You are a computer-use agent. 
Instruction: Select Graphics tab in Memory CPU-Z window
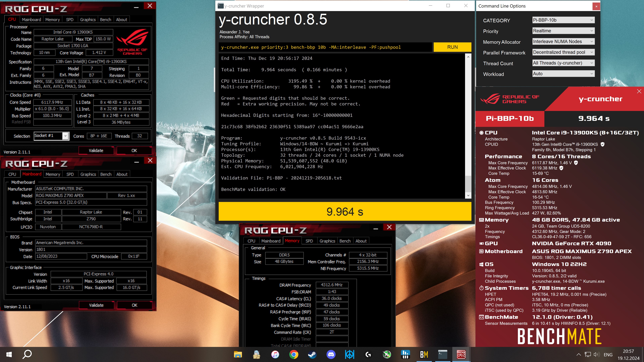[327, 241]
